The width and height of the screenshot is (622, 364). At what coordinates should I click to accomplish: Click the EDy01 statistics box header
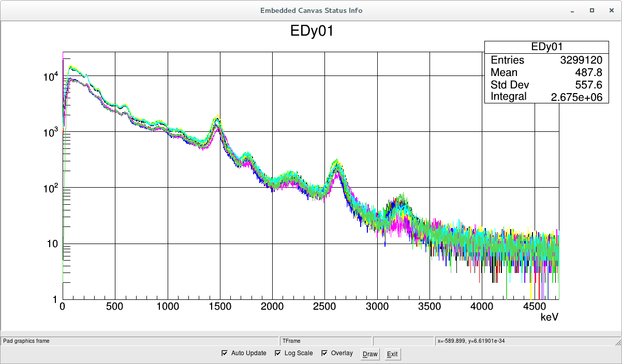(546, 47)
